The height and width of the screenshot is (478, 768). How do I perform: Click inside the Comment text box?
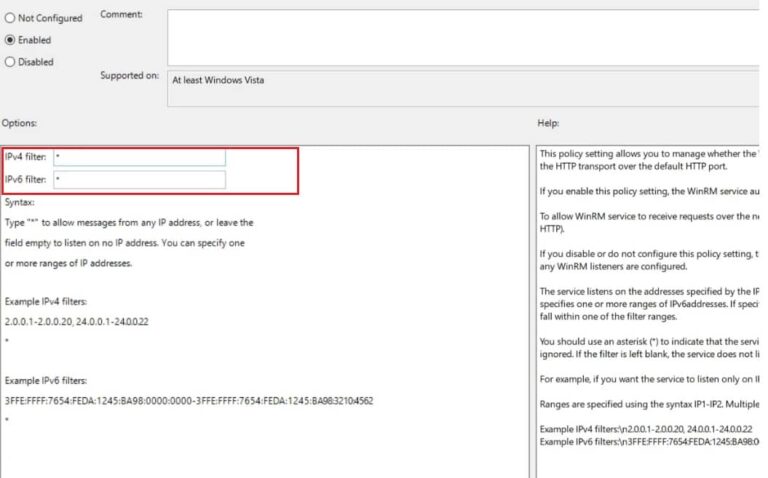click(460, 37)
